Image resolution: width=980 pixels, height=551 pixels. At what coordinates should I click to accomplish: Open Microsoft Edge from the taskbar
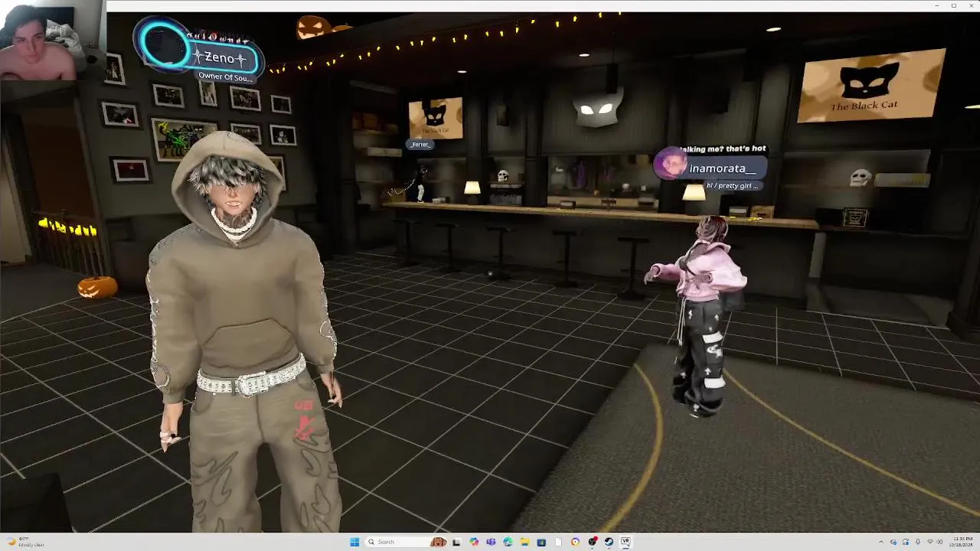508,542
